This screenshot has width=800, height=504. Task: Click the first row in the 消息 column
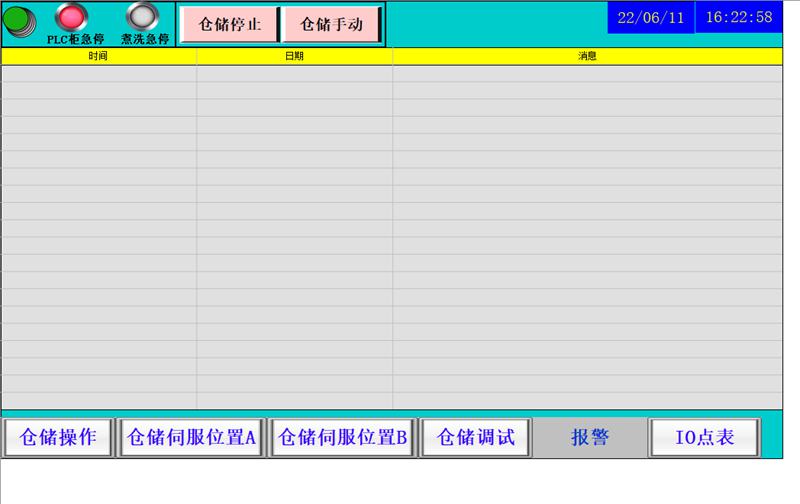587,73
